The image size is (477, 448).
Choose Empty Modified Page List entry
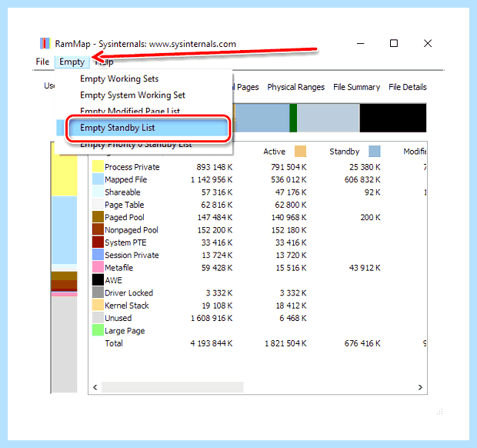pyautogui.click(x=130, y=111)
